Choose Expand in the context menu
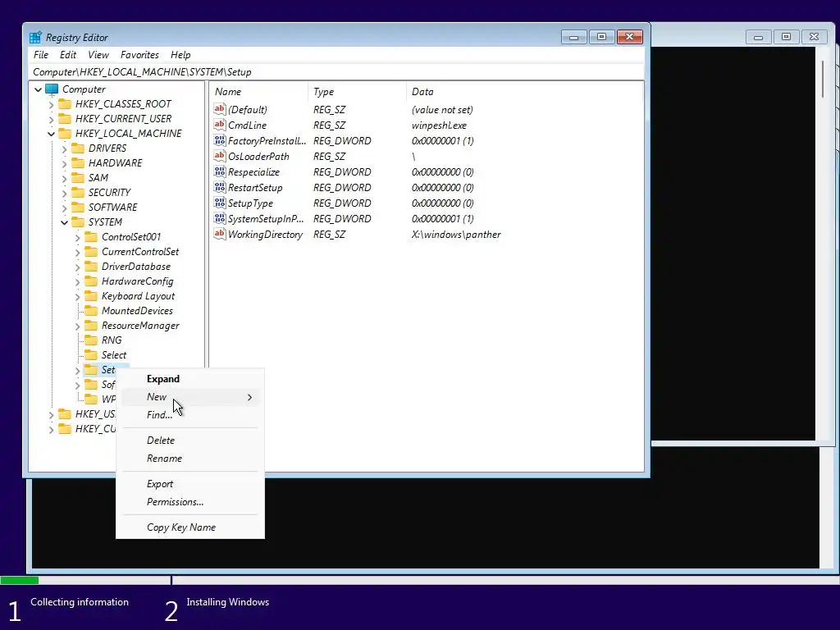The image size is (840, 630). (x=190, y=379)
